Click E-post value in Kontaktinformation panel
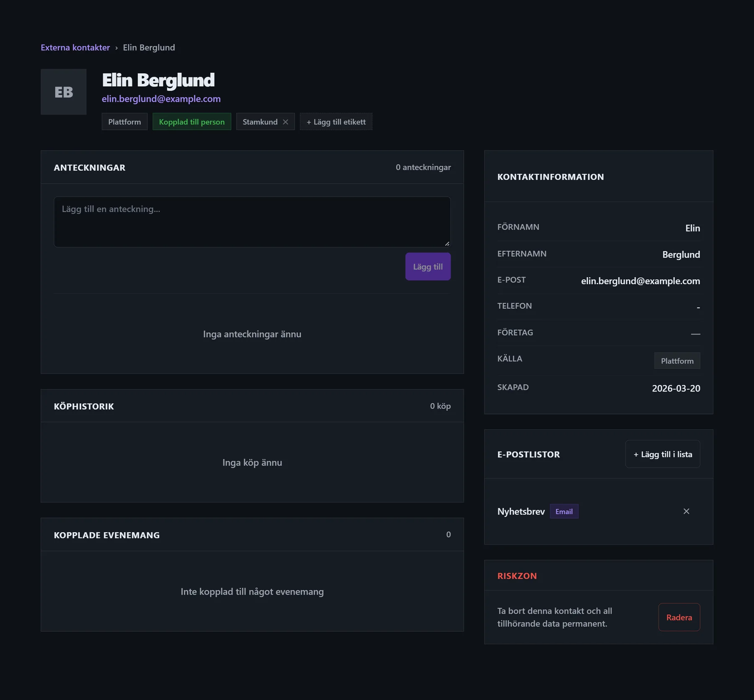 (x=640, y=281)
